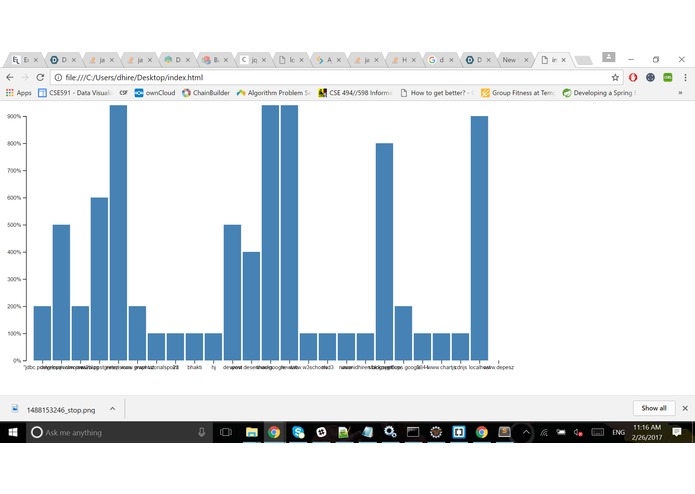Go back with the browser back arrow
This screenshot has height=494, width=695.
10,78
